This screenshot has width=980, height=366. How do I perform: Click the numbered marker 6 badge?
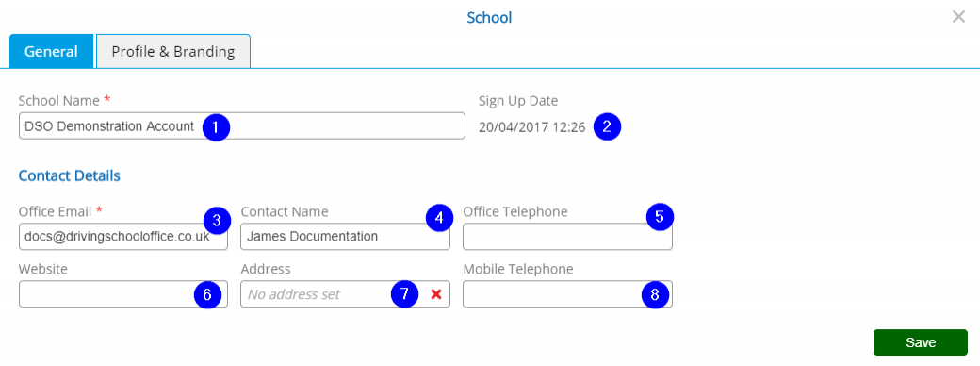pos(207,294)
